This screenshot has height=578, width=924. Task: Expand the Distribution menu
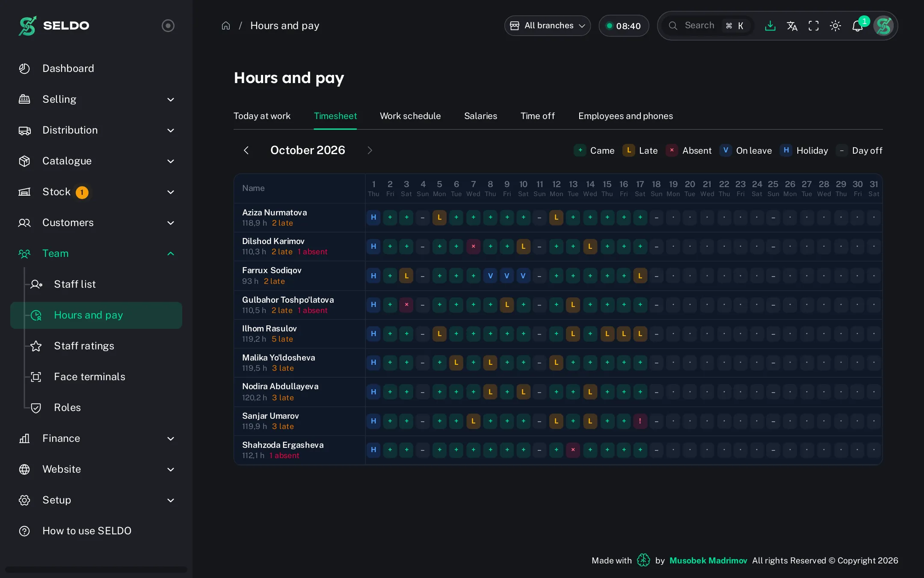point(96,130)
